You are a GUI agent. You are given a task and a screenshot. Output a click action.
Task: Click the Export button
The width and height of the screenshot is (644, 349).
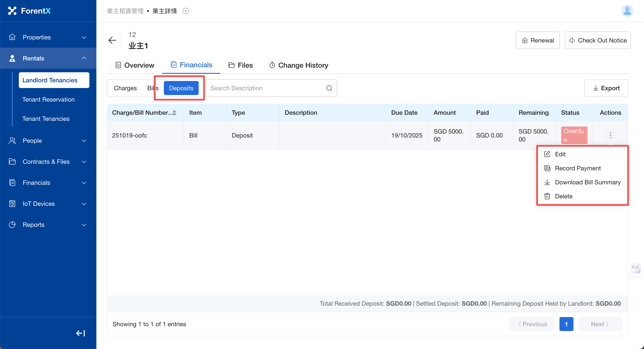coord(606,88)
